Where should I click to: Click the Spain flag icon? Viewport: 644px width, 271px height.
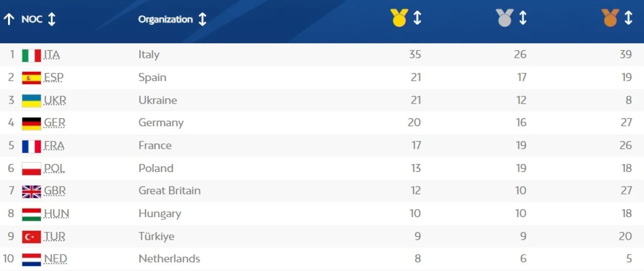[31, 78]
